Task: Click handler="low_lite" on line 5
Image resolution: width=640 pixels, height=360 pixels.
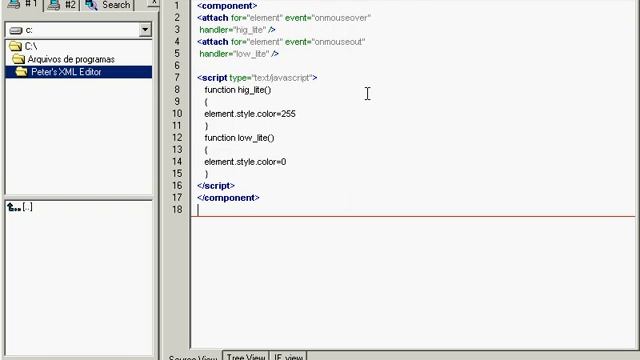Action: point(234,54)
